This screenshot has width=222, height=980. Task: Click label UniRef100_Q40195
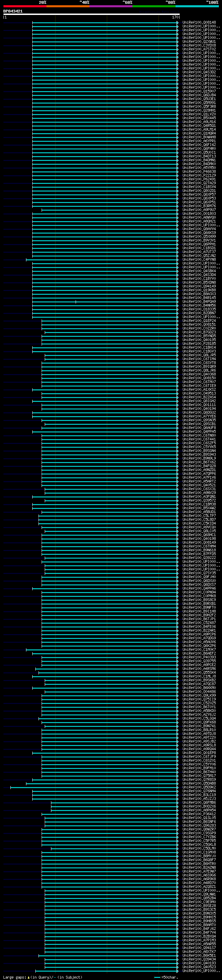coord(199,340)
